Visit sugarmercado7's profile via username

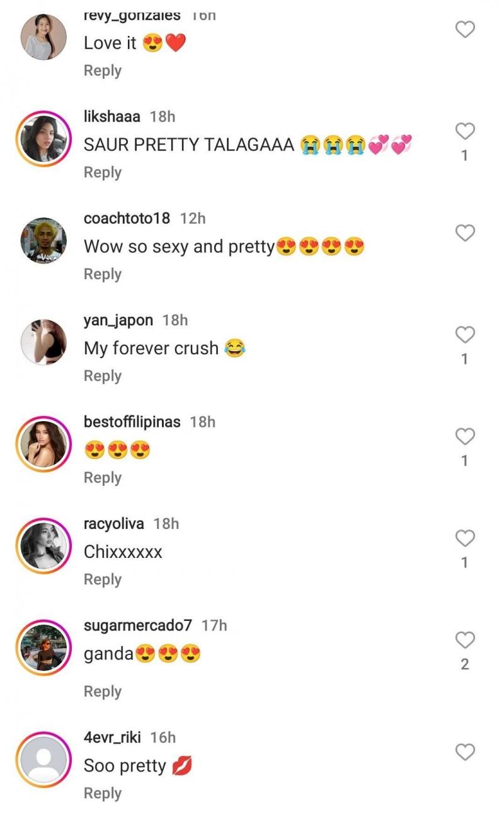click(137, 625)
